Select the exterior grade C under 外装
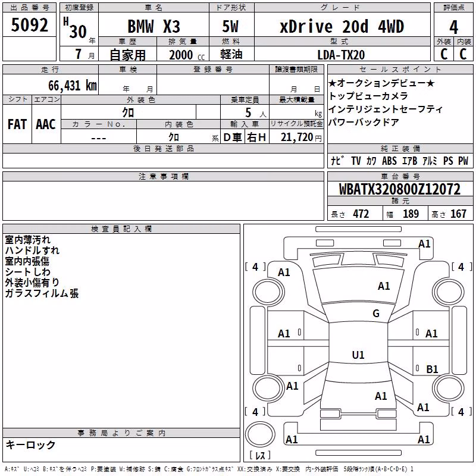 pyautogui.click(x=444, y=54)
